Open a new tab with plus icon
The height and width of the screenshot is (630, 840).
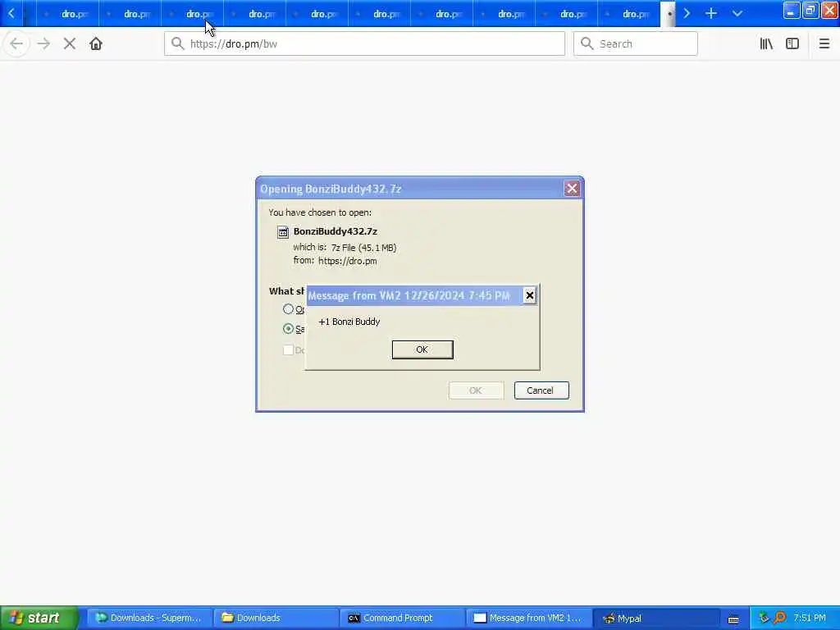click(x=711, y=13)
